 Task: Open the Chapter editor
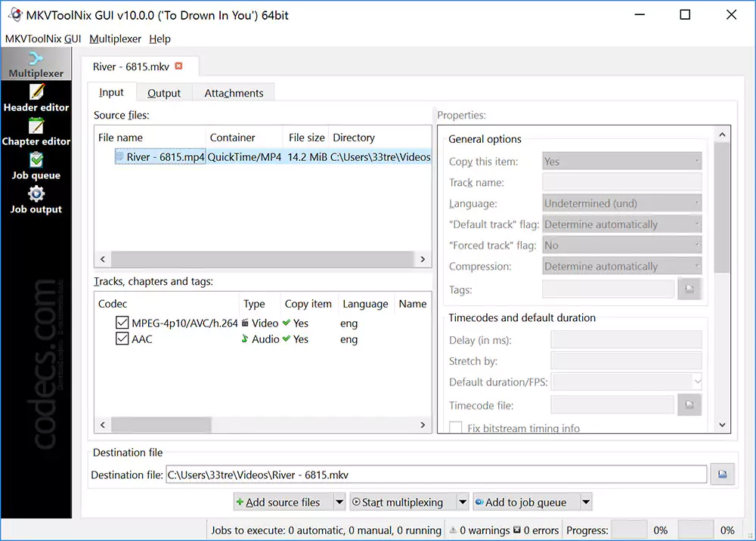(36, 134)
